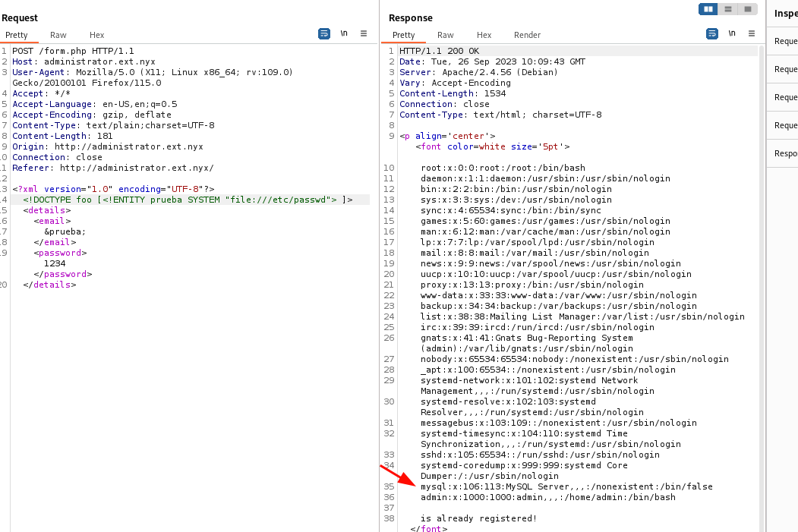The width and height of the screenshot is (798, 532).
Task: Click the Response pane vertical scrollbar
Action: [762, 289]
